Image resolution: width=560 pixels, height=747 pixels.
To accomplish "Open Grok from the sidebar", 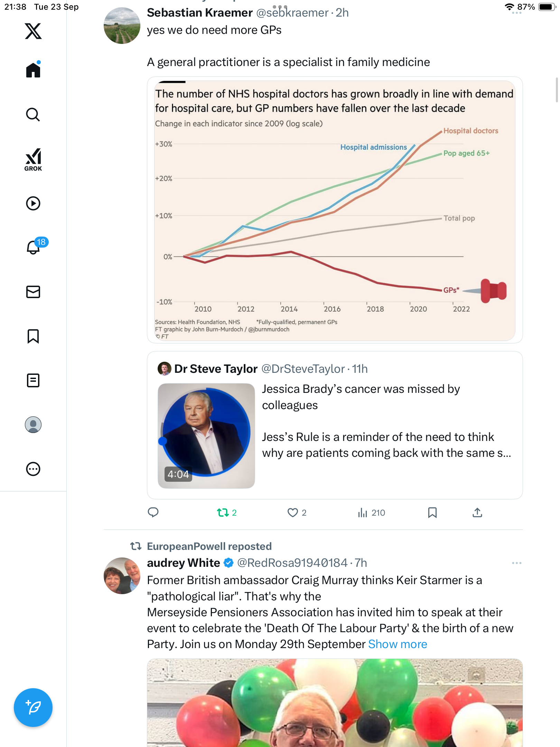I will pyautogui.click(x=33, y=159).
